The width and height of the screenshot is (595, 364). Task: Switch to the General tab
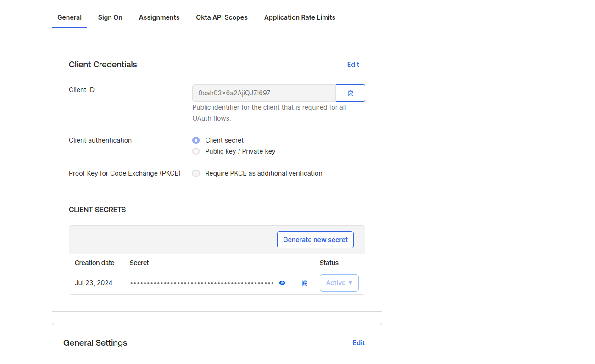[x=69, y=17]
